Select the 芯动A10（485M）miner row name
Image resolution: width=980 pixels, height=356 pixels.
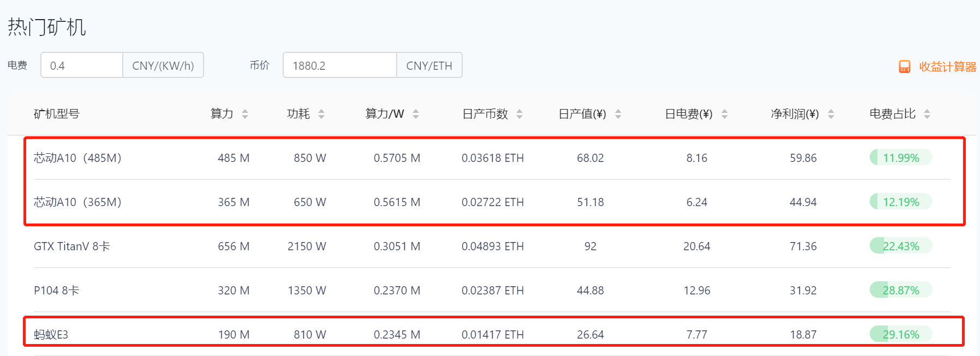pos(77,158)
